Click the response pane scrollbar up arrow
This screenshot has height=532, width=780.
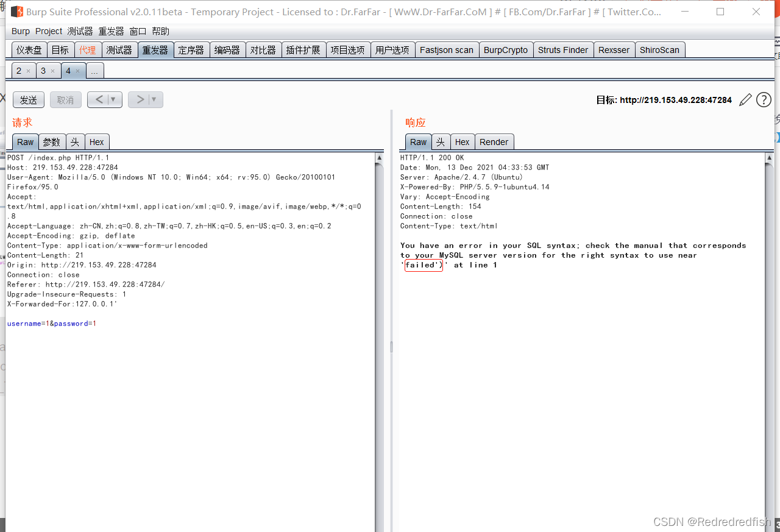769,158
